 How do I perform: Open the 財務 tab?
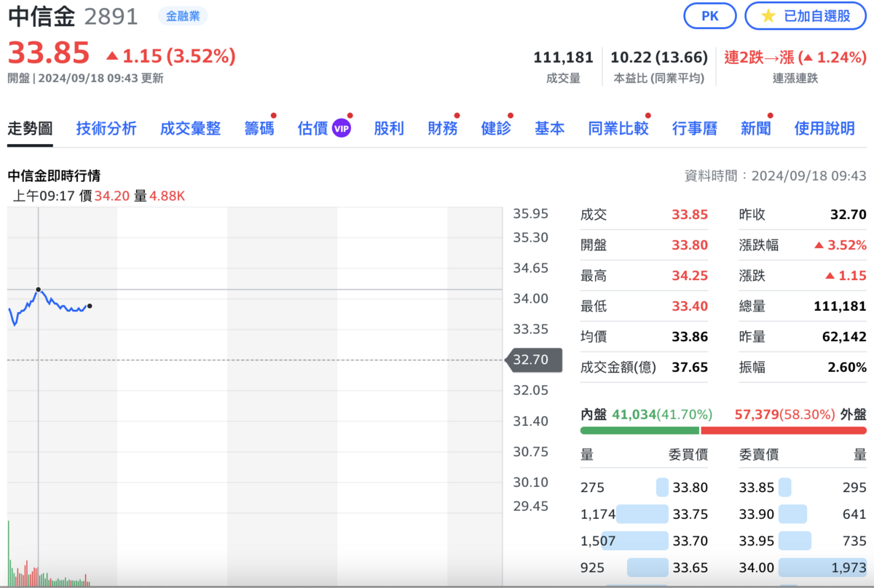point(443,129)
